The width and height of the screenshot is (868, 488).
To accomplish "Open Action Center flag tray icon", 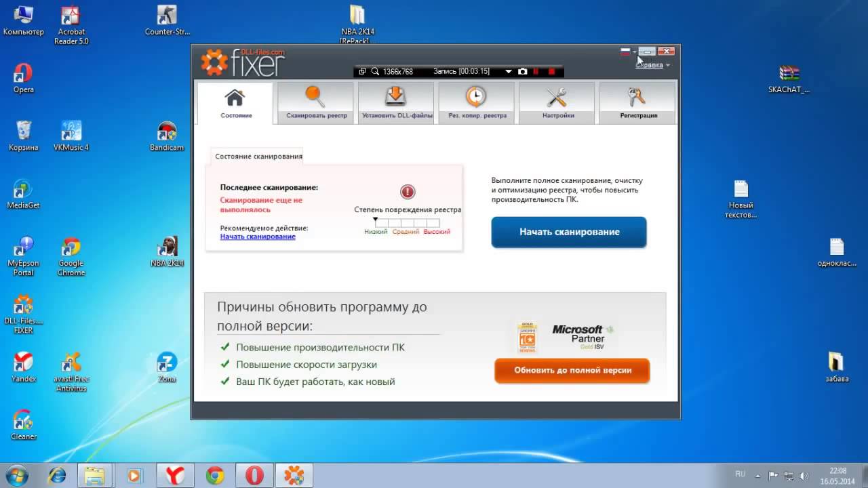I will click(x=774, y=475).
